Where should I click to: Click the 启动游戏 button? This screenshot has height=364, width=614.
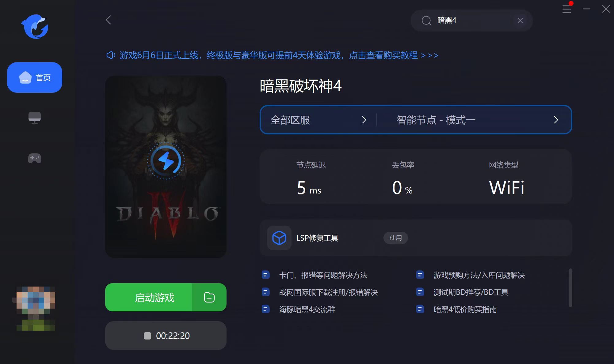(149, 297)
